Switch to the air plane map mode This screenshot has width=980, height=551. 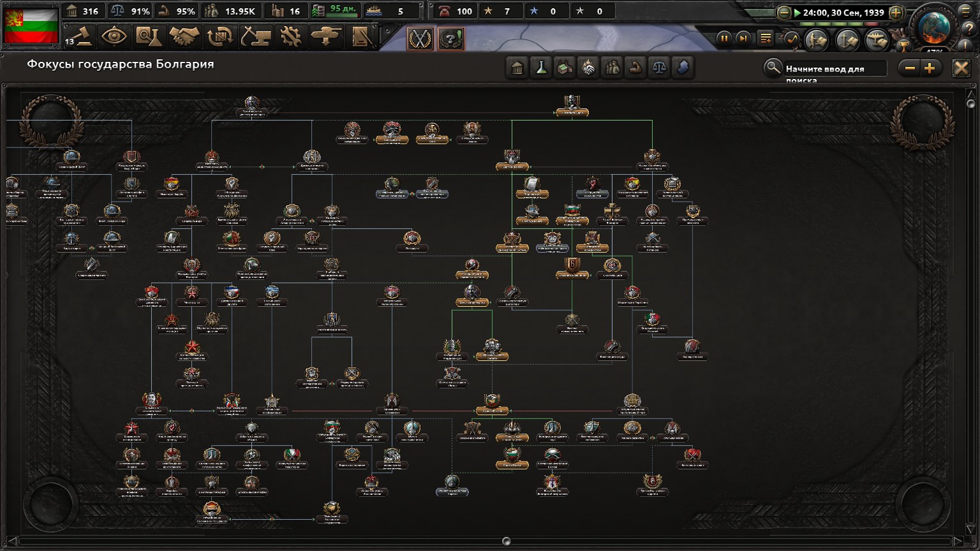tap(877, 40)
